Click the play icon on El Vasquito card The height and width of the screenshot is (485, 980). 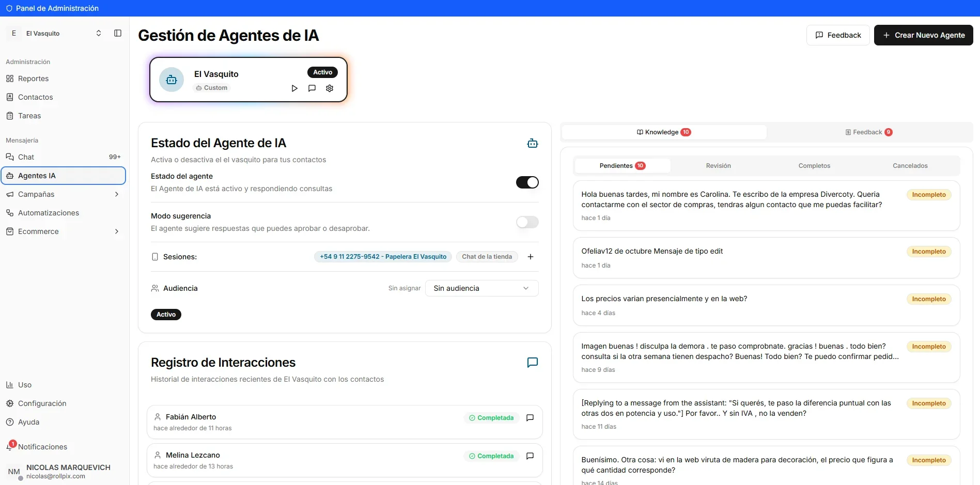point(294,88)
